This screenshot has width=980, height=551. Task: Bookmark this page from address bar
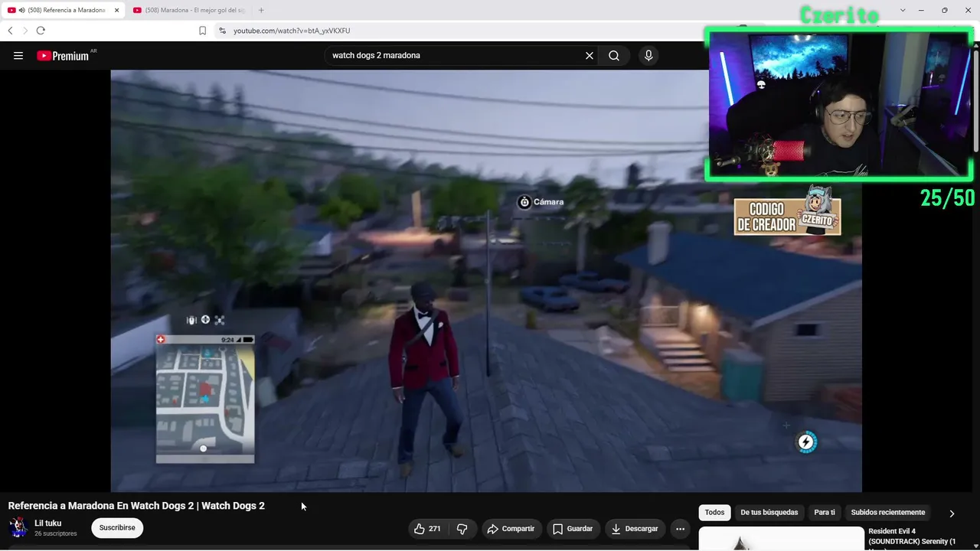[202, 31]
